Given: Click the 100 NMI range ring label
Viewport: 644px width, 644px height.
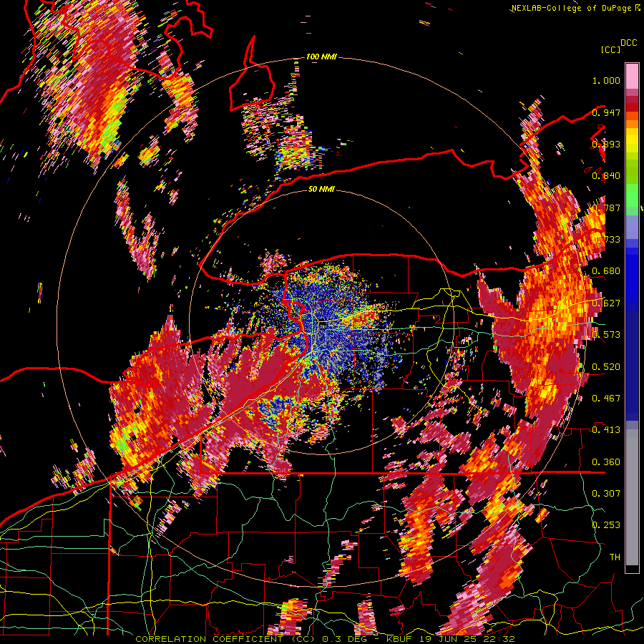Looking at the screenshot, I should (x=321, y=57).
